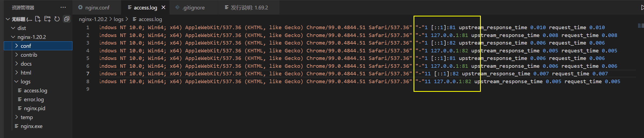Image resolution: width=644 pixels, height=138 pixels.
Task: Click 'upstream_response_time' on line 4
Action: (505, 51)
